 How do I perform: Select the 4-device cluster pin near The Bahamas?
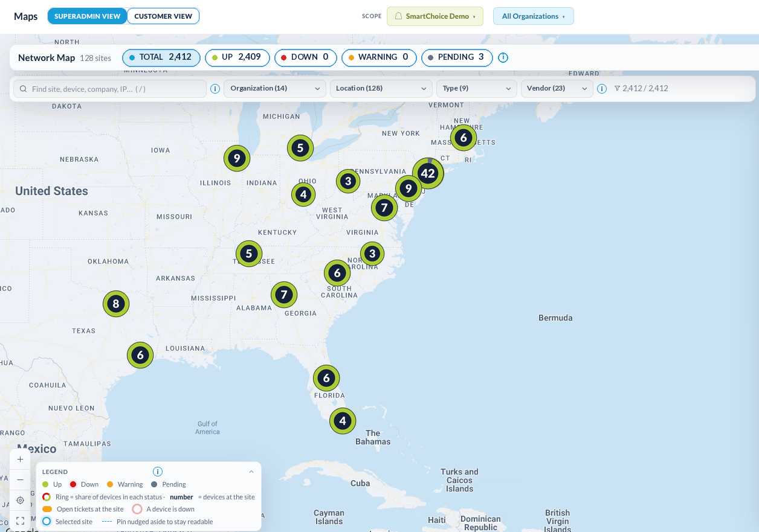(x=343, y=421)
